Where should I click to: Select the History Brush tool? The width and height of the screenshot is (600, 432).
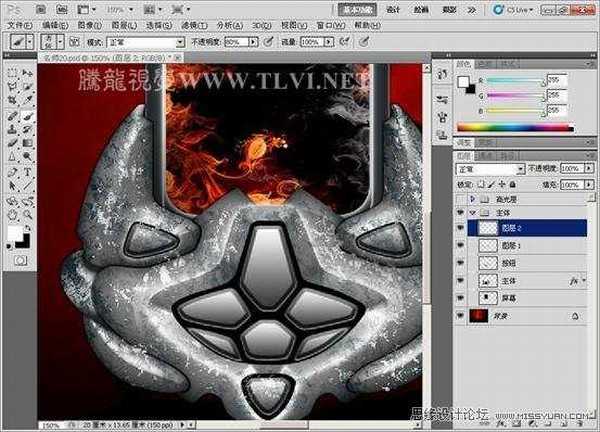(x=27, y=129)
